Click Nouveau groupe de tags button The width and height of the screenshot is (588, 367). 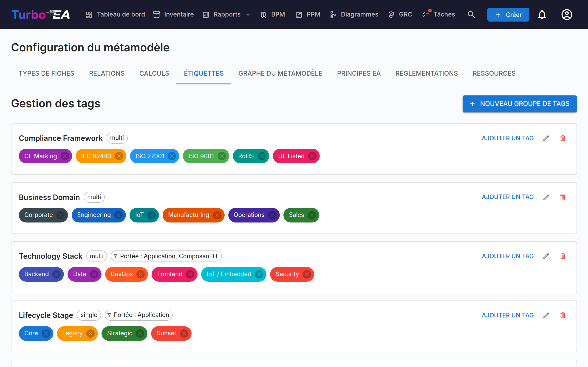tap(520, 104)
